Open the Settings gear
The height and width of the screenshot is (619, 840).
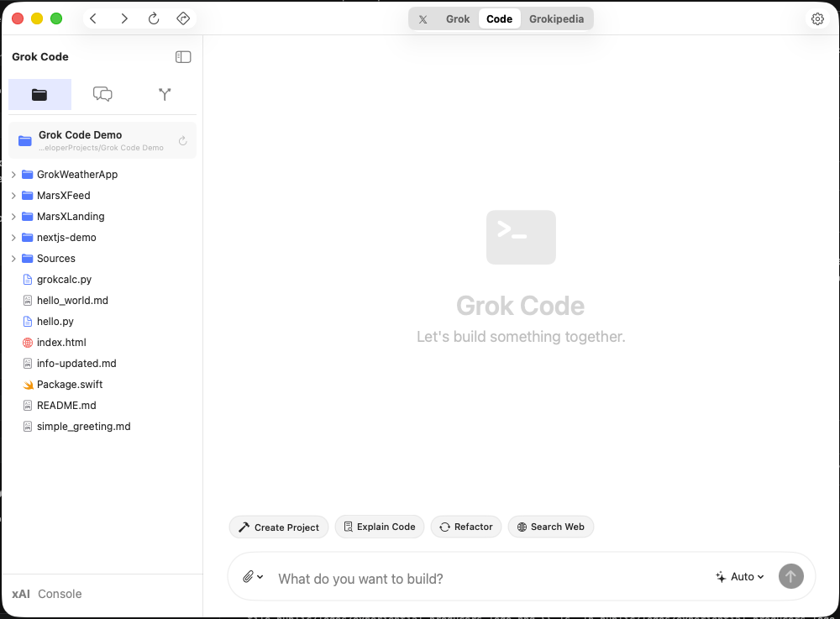click(x=817, y=18)
